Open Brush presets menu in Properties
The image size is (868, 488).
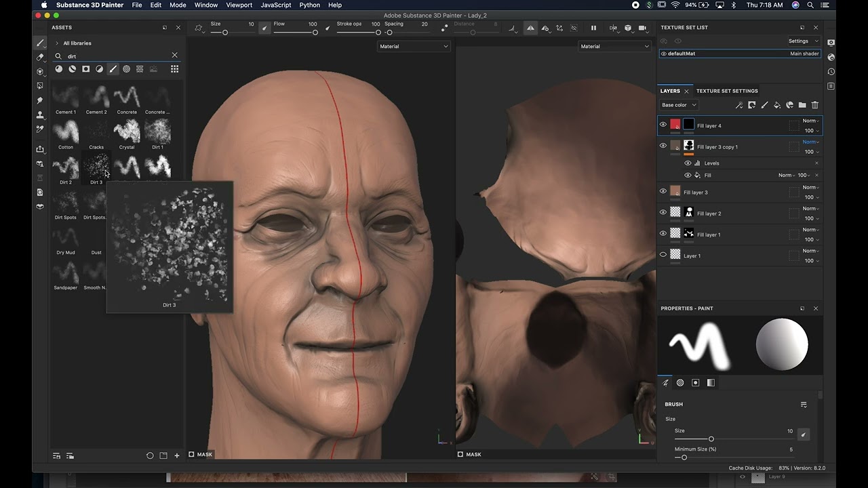[x=804, y=405]
